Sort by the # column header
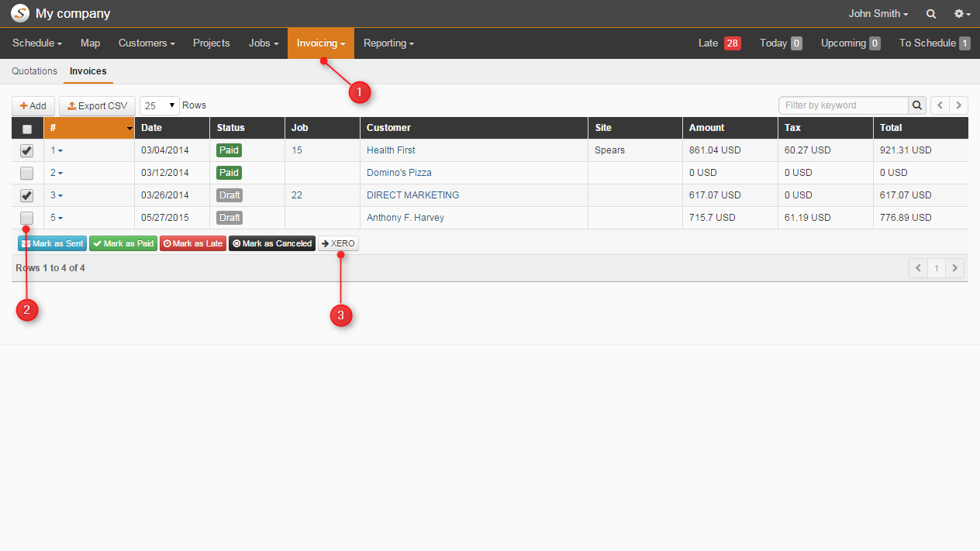 coord(89,128)
